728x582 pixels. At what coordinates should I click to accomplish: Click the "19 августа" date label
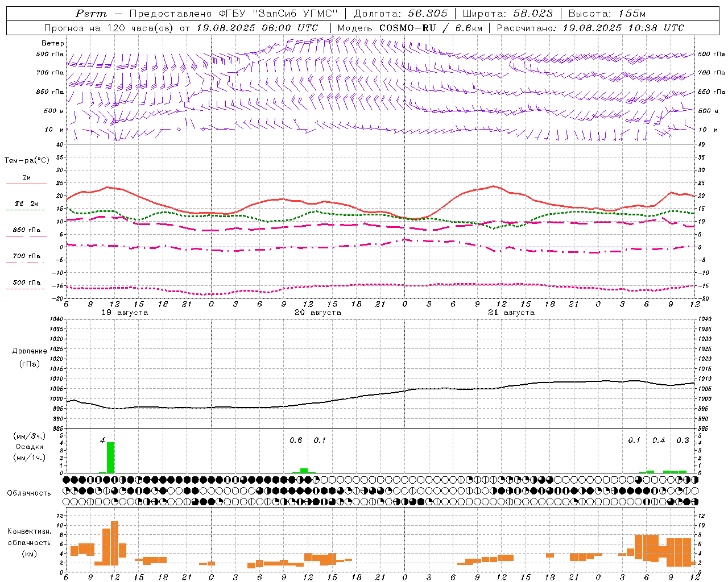tap(125, 313)
